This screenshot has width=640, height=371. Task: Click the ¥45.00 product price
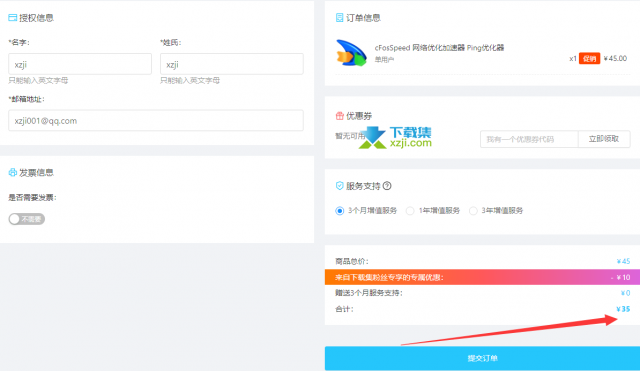point(616,58)
